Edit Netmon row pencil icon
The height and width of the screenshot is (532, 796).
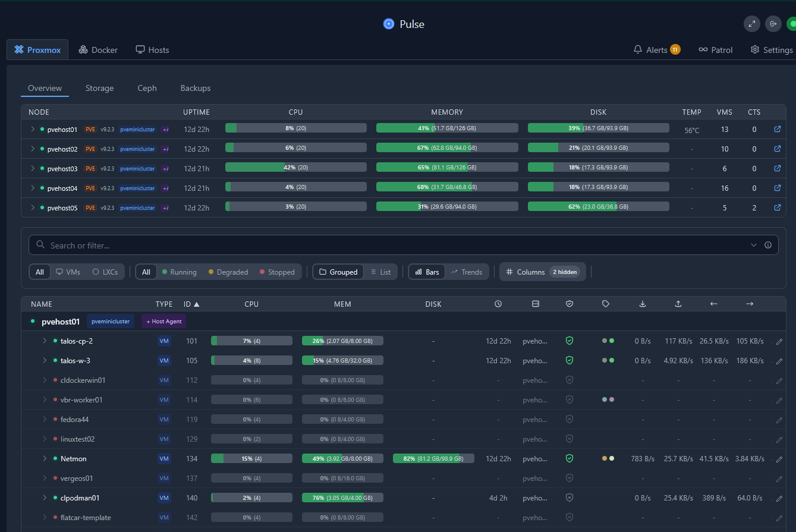(779, 459)
